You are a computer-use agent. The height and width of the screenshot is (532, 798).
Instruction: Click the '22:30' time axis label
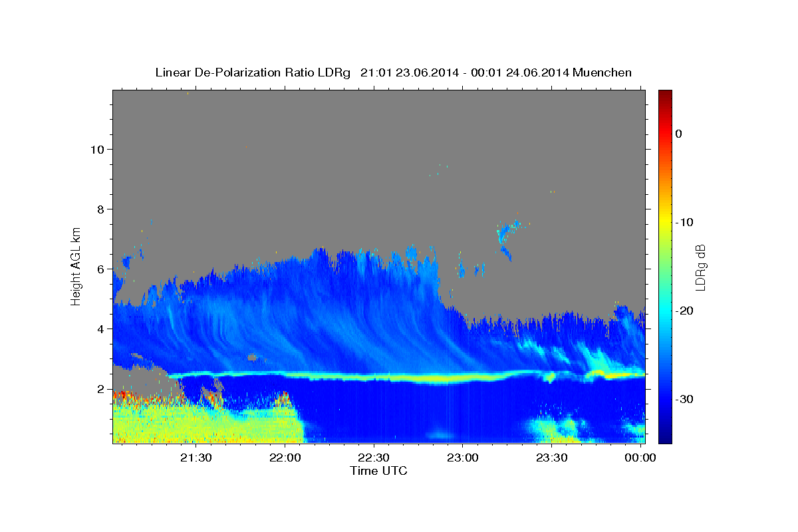point(374,458)
